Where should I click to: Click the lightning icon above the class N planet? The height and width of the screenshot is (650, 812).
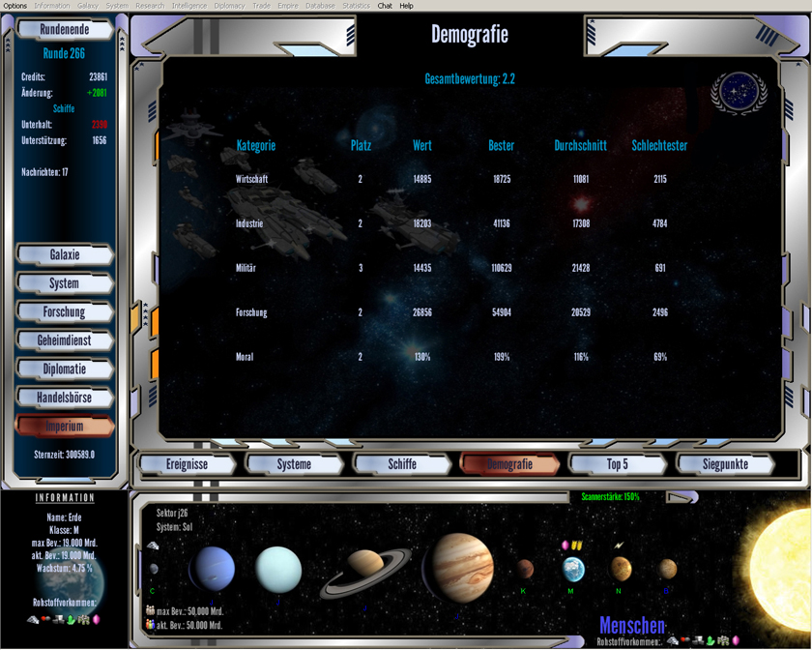click(619, 545)
